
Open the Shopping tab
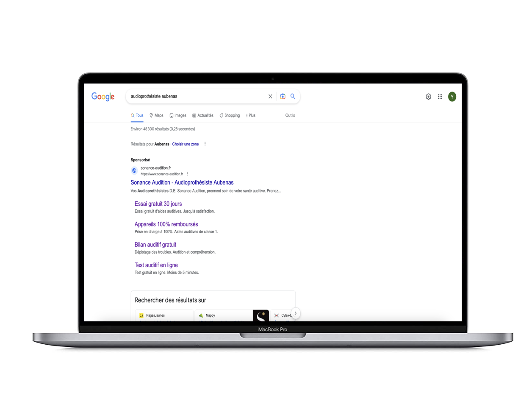pos(230,115)
